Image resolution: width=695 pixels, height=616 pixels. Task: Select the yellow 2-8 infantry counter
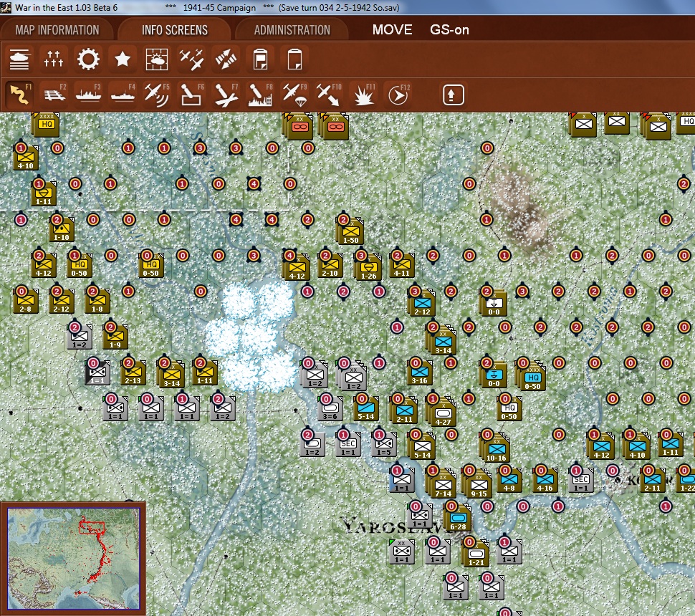26,300
